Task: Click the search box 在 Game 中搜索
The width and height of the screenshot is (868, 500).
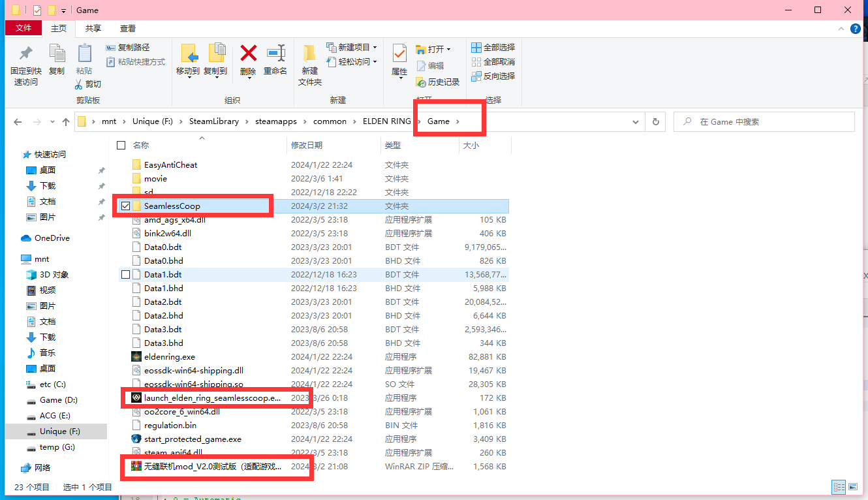Action: (x=764, y=122)
